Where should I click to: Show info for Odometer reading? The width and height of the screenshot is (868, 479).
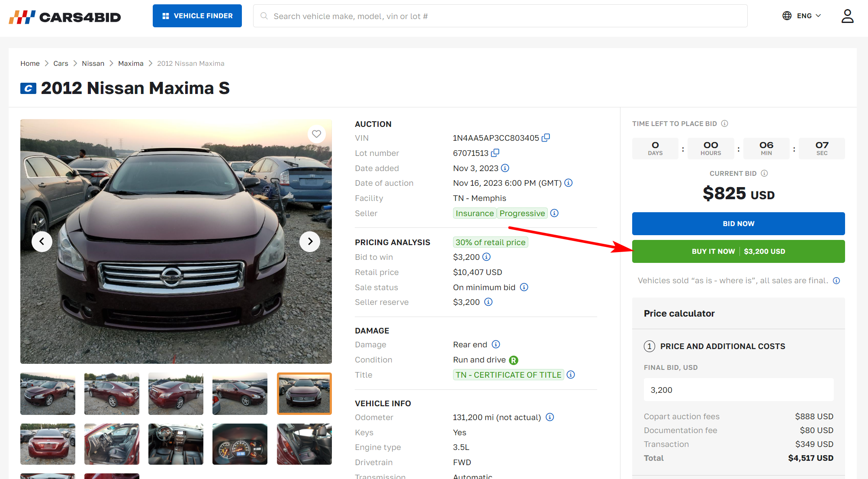click(550, 417)
